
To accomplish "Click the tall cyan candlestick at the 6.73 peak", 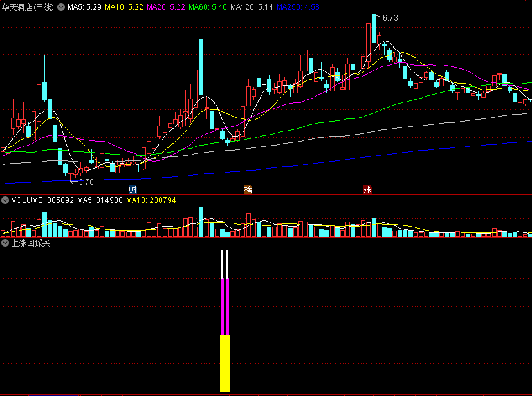I will click(x=374, y=28).
